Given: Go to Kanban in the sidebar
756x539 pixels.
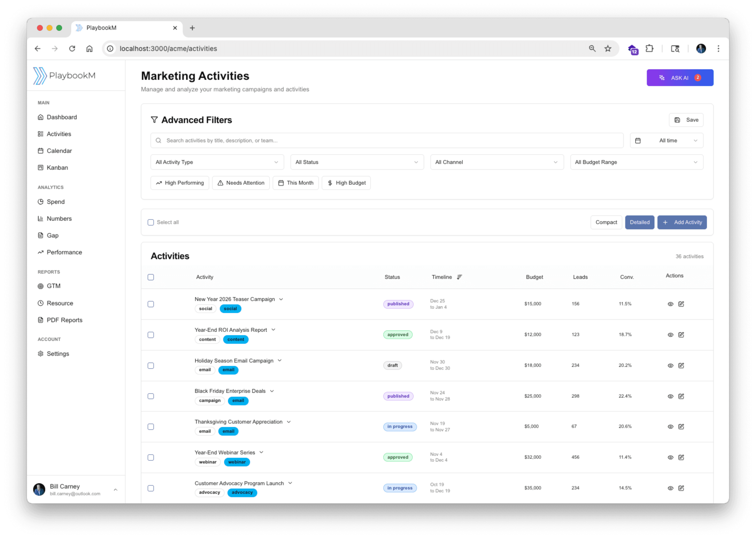Looking at the screenshot, I should [x=57, y=168].
